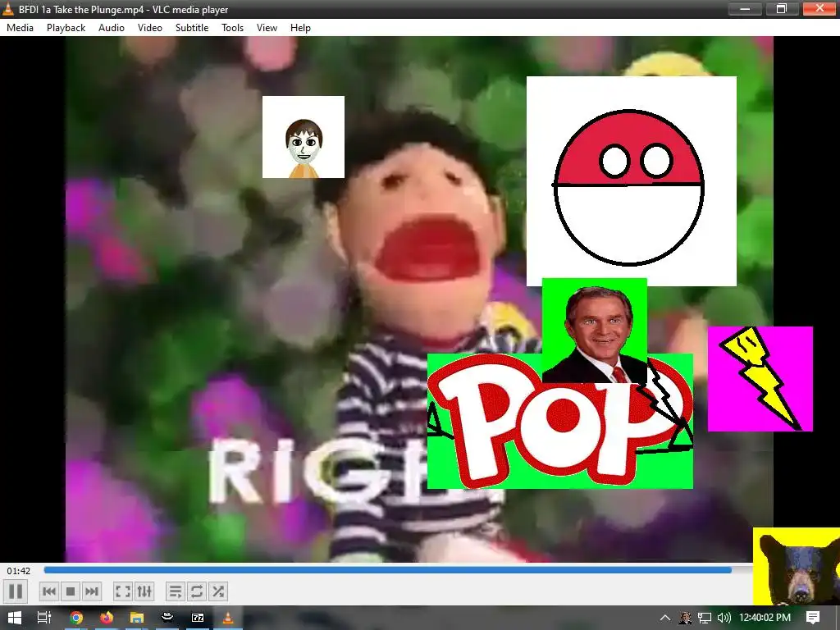Open the Help menu

(x=300, y=28)
